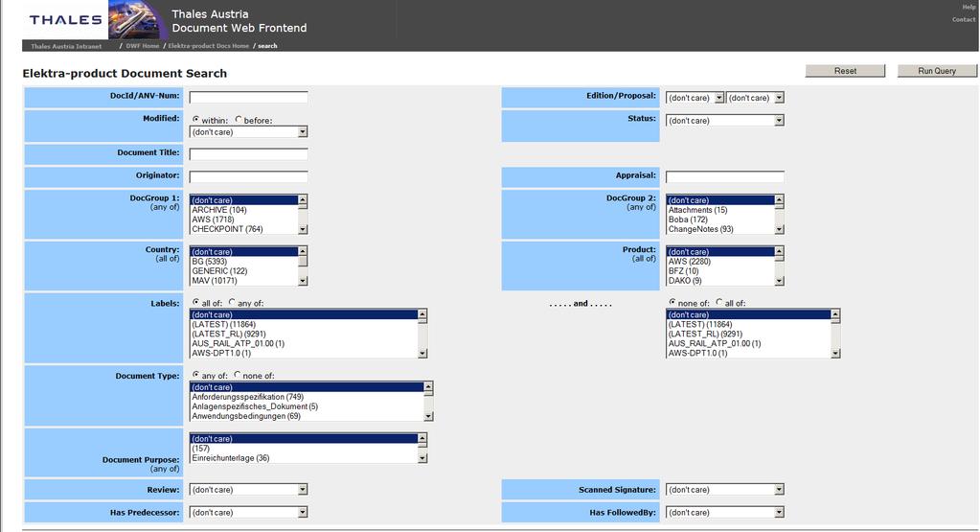Open the Scanned Signature dropdown

724,490
